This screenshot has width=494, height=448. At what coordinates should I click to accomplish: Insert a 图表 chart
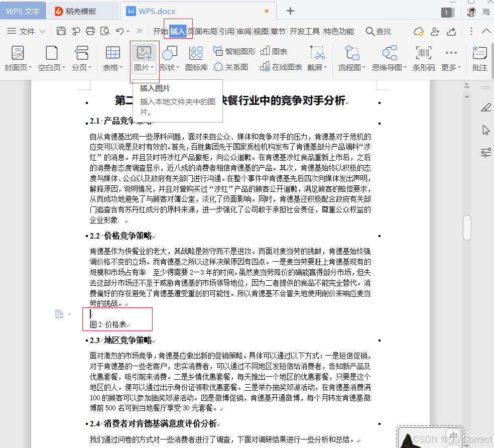pyautogui.click(x=274, y=51)
